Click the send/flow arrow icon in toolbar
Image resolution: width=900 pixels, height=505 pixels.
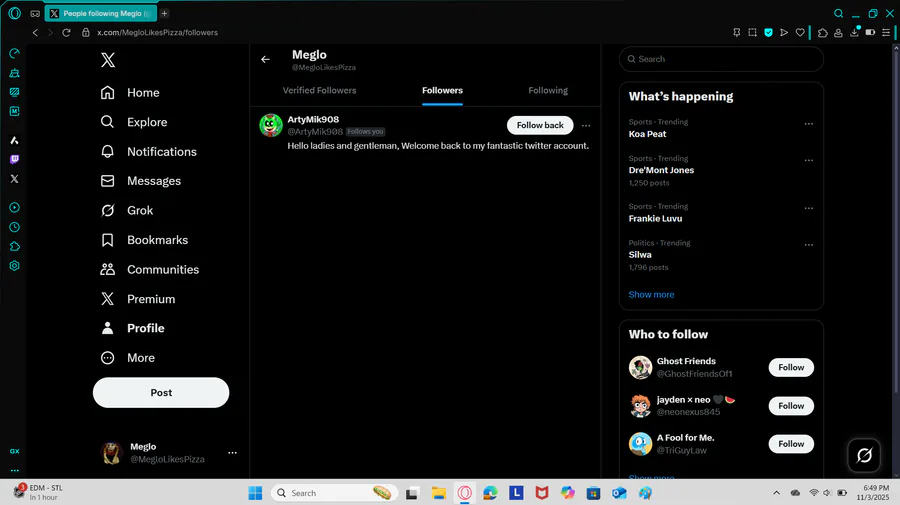coord(784,33)
